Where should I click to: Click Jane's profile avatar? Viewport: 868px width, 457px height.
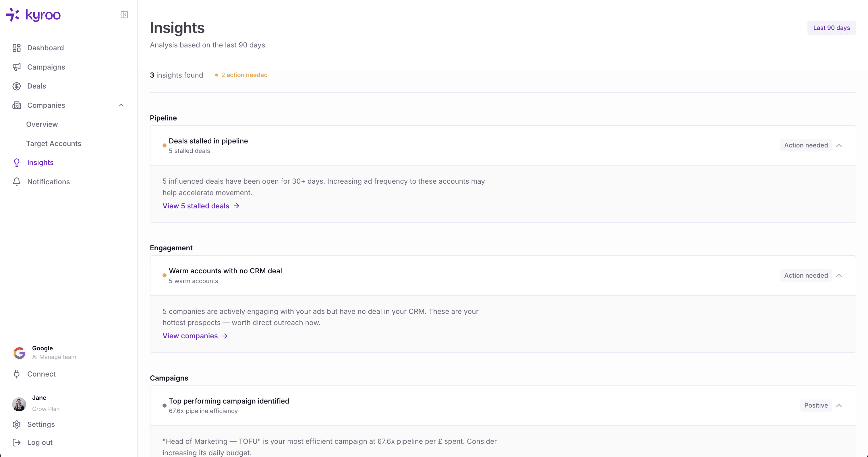(19, 404)
